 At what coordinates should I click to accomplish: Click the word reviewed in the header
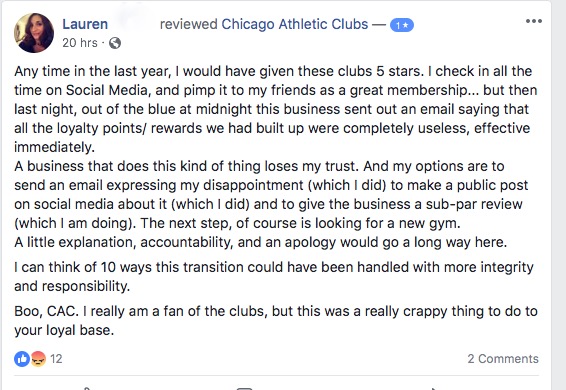[x=188, y=24]
